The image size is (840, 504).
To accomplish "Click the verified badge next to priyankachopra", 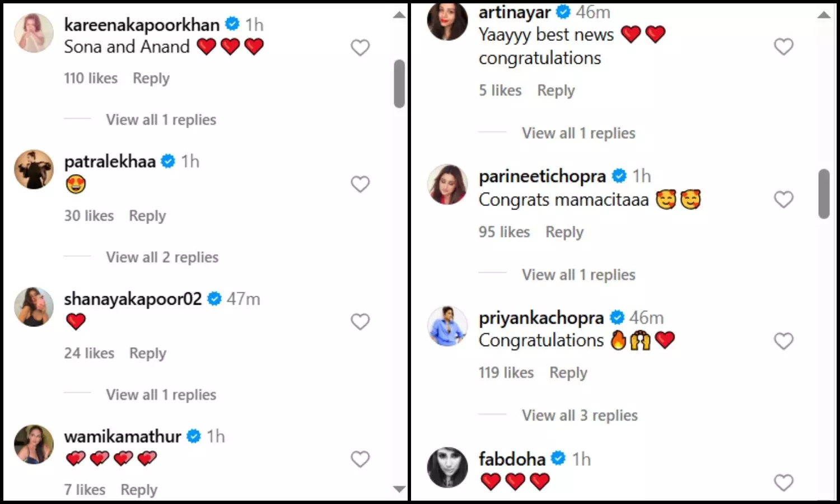I will [617, 318].
